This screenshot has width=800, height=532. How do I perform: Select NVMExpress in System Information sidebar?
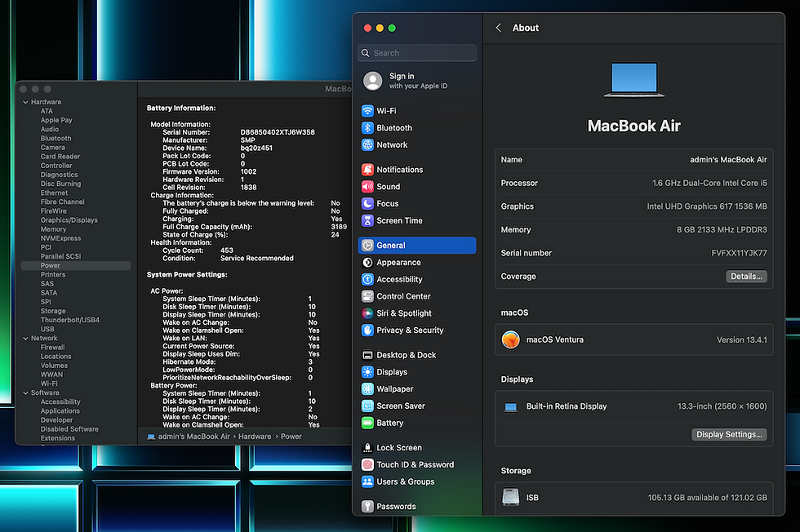[60, 239]
